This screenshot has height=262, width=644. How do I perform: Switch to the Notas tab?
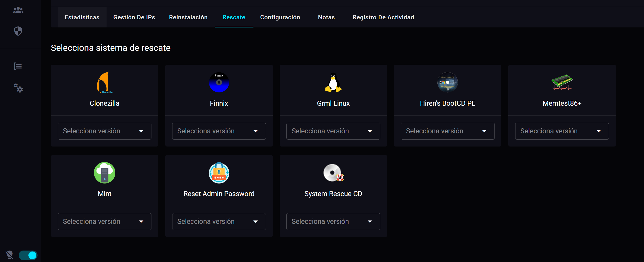(326, 17)
